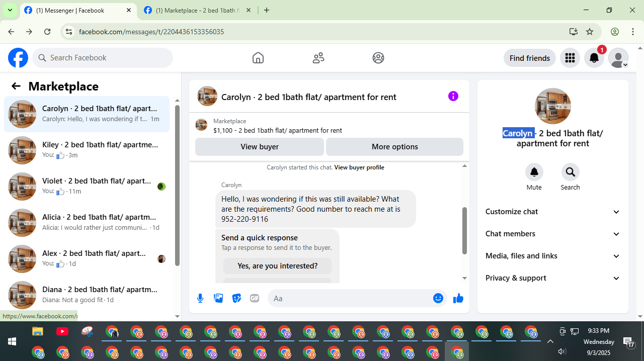Show hidden icons in system tray

point(550,341)
